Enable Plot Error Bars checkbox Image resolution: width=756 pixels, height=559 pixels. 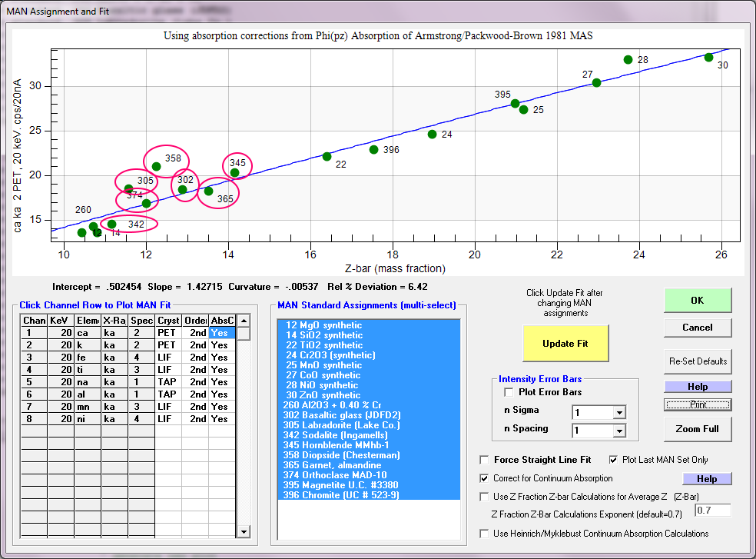point(509,392)
